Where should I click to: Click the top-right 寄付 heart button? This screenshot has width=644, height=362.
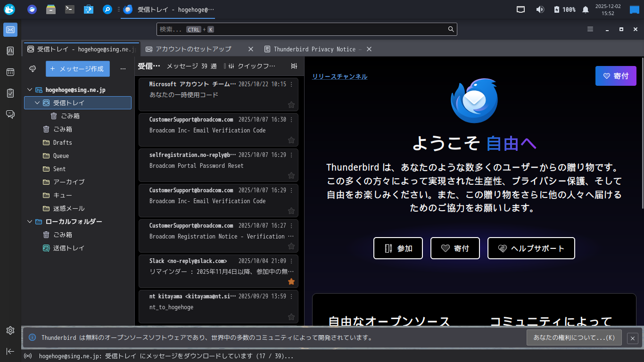click(x=616, y=76)
